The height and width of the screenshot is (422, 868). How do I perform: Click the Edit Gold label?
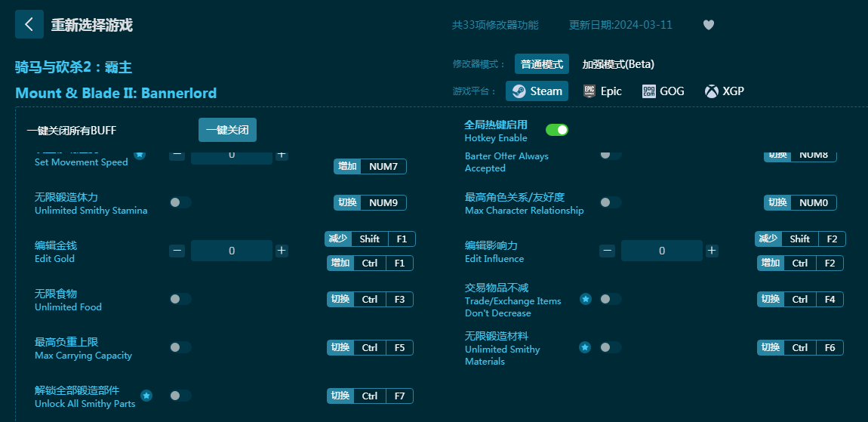[x=55, y=259]
